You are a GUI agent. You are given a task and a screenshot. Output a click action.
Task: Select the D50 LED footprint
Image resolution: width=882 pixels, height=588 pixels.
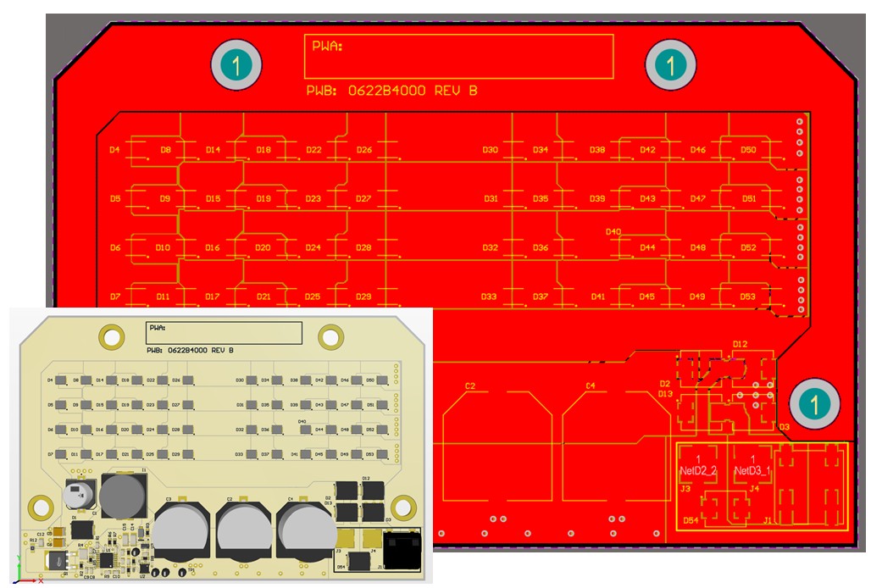tap(747, 150)
